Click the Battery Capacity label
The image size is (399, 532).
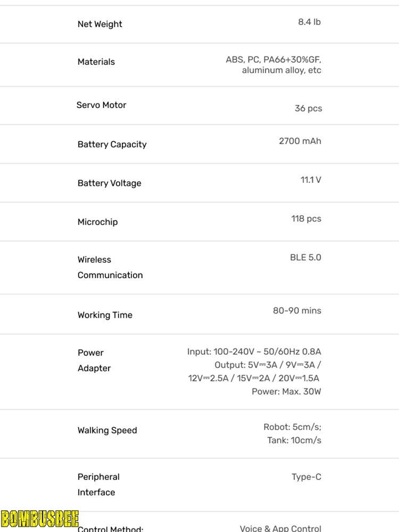tap(112, 144)
